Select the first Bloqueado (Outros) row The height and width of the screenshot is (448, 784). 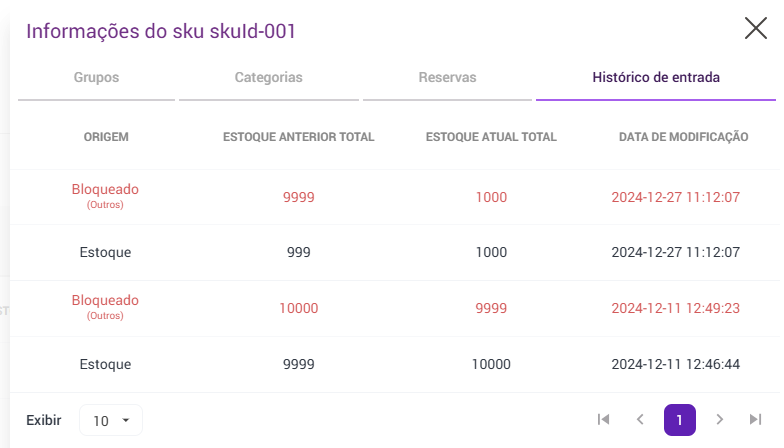pos(105,196)
